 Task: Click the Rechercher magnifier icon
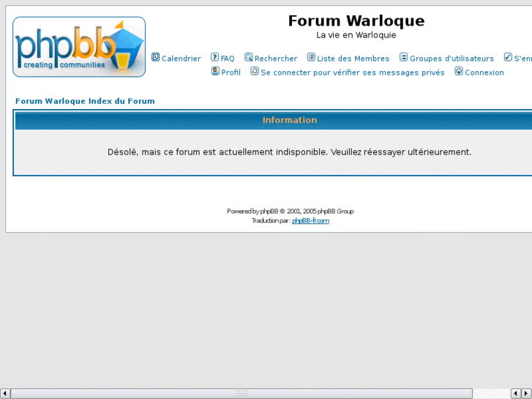tap(248, 57)
